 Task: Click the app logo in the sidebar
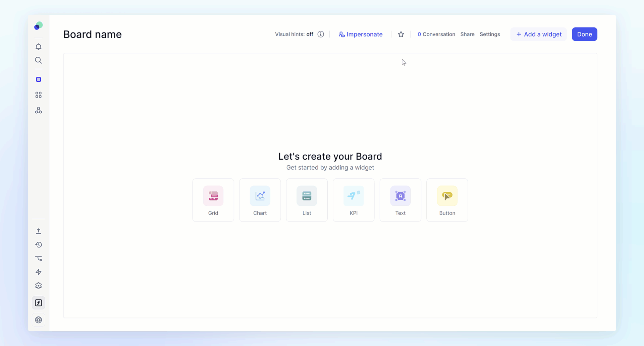(39, 26)
